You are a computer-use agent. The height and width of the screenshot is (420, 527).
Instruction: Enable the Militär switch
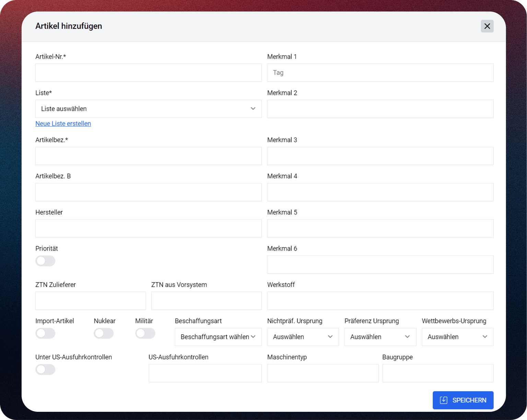145,333
